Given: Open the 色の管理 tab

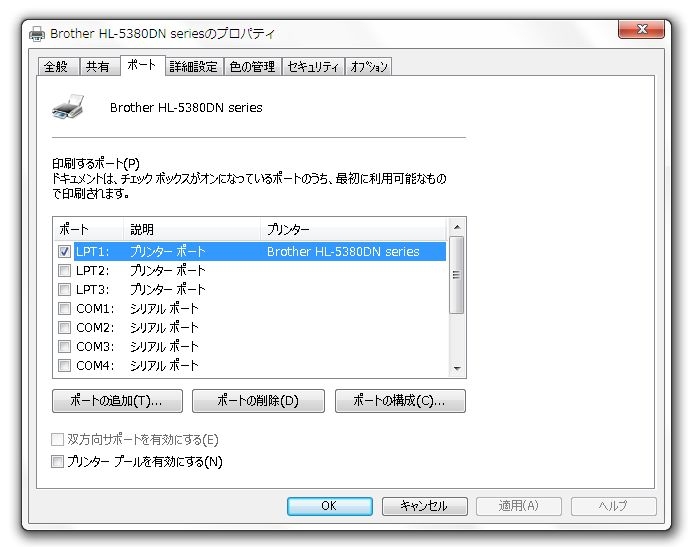Looking at the screenshot, I should point(253,67).
